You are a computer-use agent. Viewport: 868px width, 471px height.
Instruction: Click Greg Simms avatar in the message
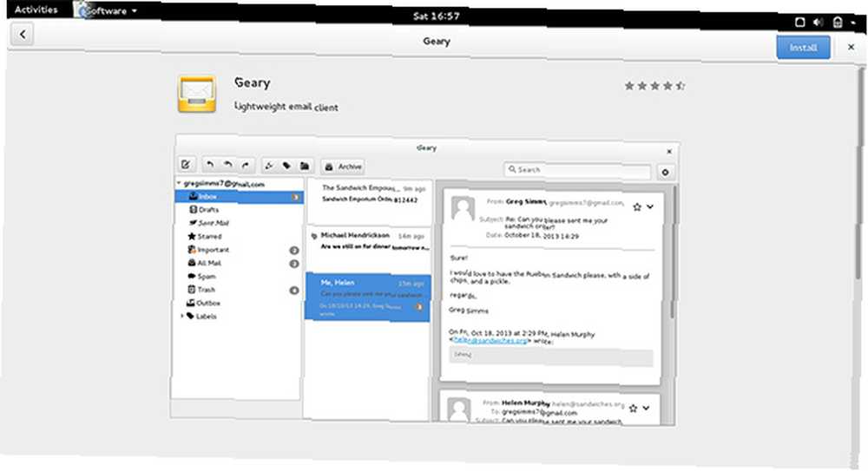click(463, 209)
